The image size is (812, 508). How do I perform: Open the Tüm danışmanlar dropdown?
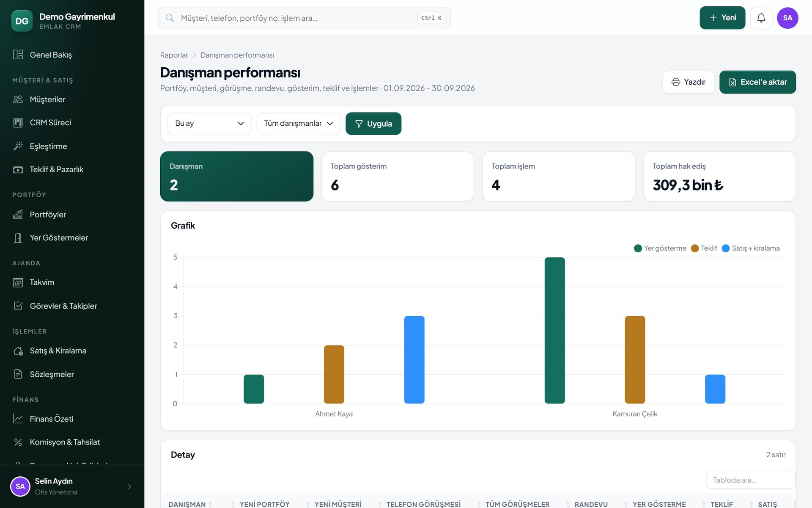tap(299, 124)
